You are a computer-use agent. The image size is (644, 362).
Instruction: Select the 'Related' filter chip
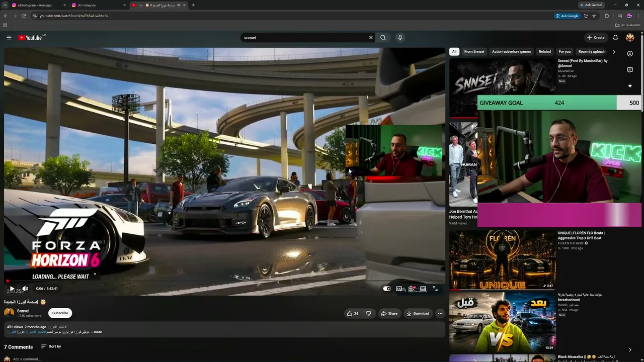(x=545, y=52)
